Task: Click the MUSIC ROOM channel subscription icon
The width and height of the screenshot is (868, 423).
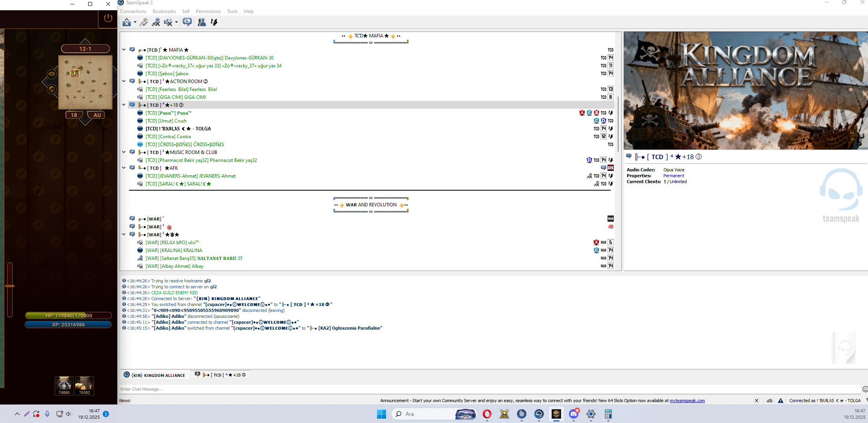Action: point(132,152)
